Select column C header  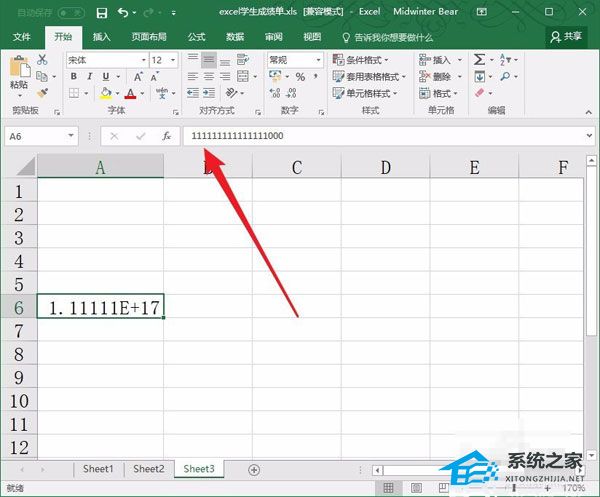pyautogui.click(x=297, y=167)
